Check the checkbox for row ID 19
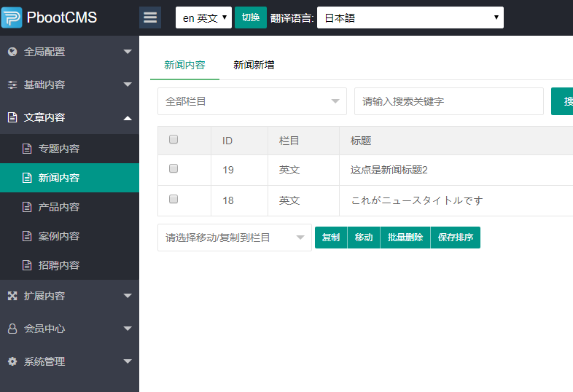Viewport: 573px width, 392px height. pyautogui.click(x=174, y=168)
